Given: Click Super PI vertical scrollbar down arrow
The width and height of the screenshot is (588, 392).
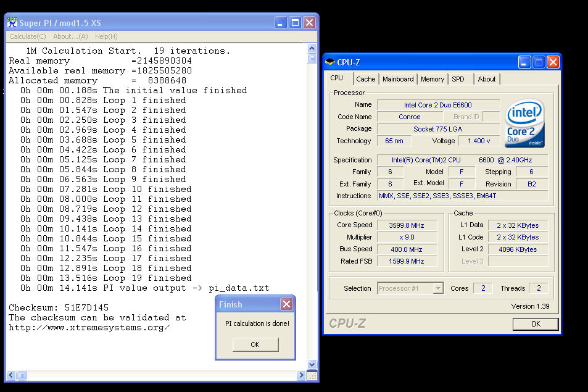Looking at the screenshot, I should pyautogui.click(x=312, y=365).
